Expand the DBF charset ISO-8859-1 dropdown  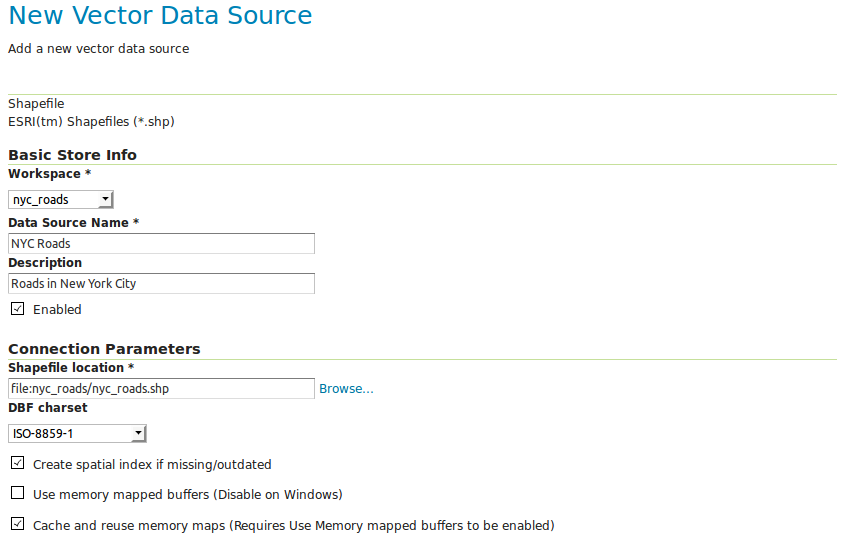click(x=78, y=433)
